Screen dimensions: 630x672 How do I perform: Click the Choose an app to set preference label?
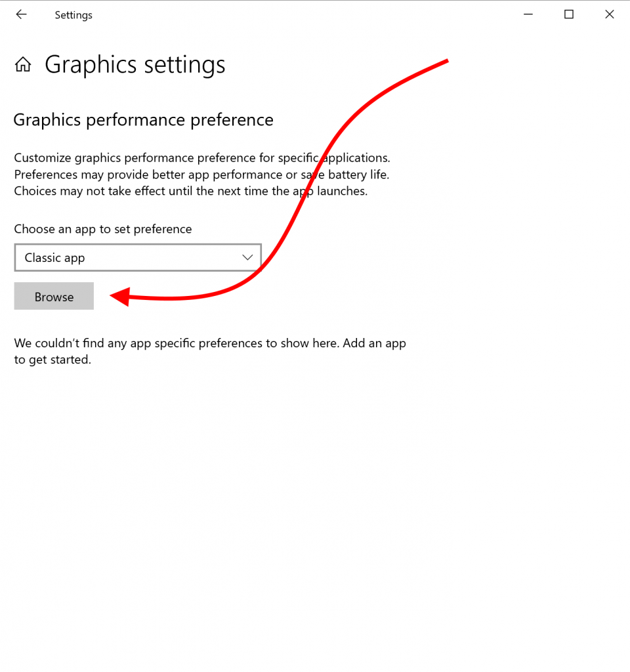coord(103,229)
